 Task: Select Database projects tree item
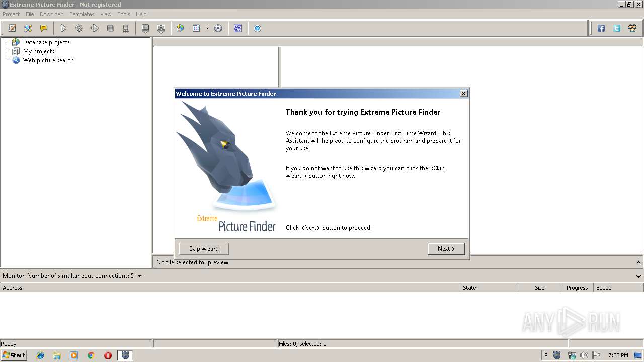point(46,42)
